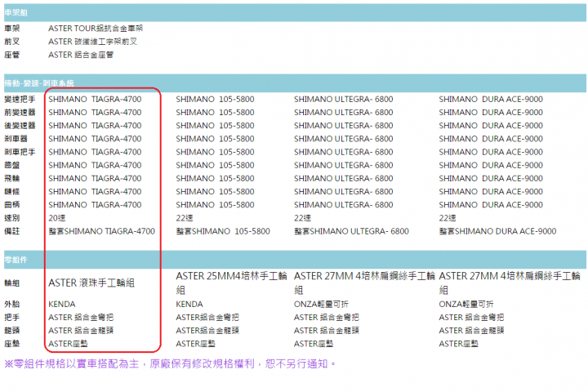The image size is (588, 392).
Task: Click the 外胎 row label
Action: point(12,304)
